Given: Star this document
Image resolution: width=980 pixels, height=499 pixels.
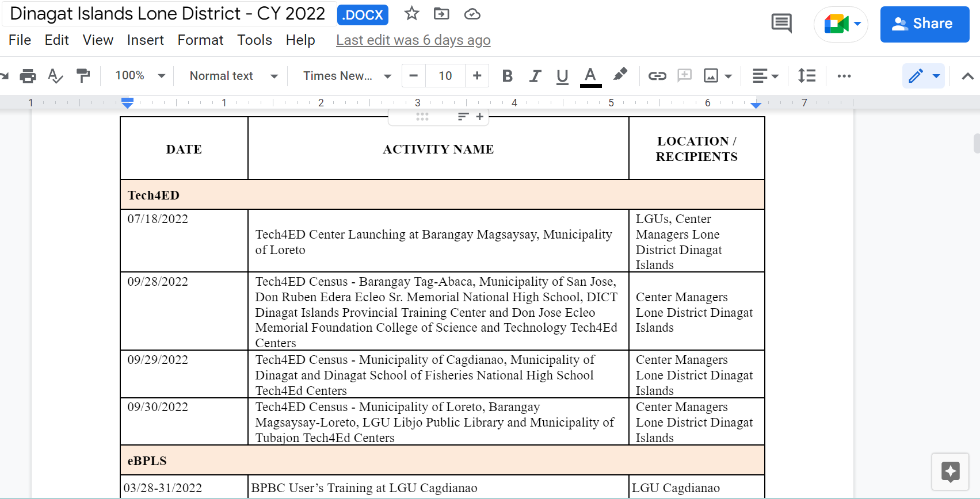Looking at the screenshot, I should pyautogui.click(x=411, y=14).
